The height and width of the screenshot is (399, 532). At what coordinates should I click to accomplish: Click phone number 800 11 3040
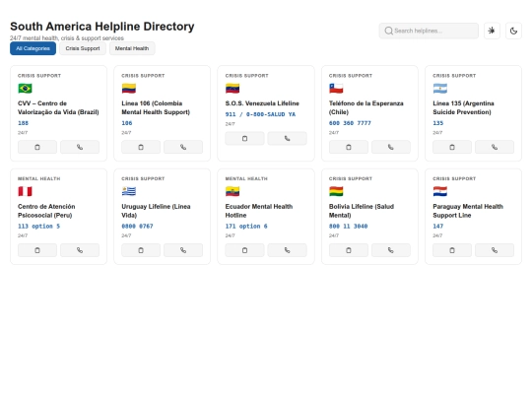[x=348, y=226]
